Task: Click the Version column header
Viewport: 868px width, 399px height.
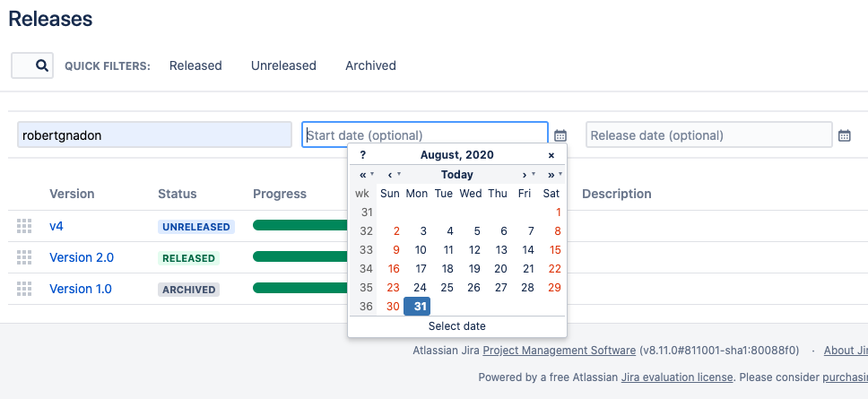Action: (72, 194)
